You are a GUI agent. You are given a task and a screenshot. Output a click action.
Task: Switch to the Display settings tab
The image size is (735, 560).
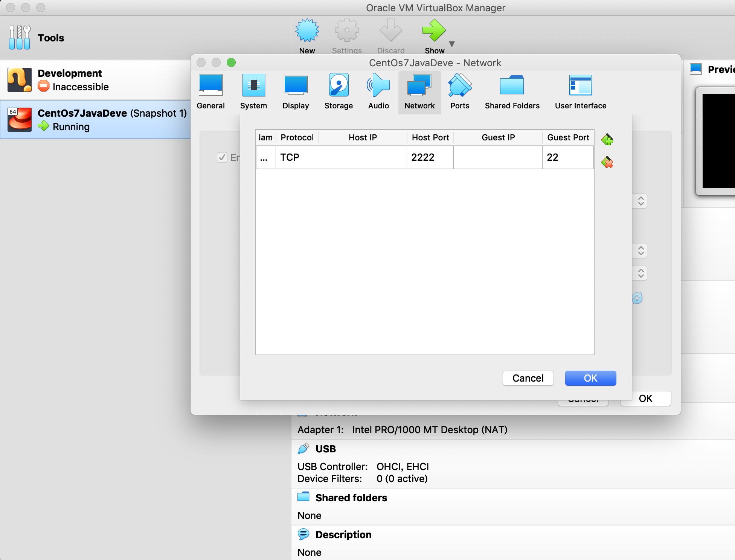pyautogui.click(x=296, y=92)
